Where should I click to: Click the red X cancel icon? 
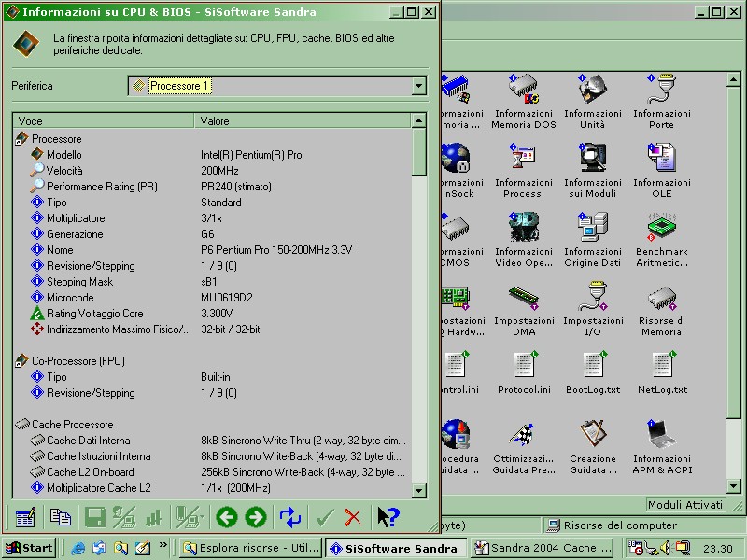click(353, 517)
